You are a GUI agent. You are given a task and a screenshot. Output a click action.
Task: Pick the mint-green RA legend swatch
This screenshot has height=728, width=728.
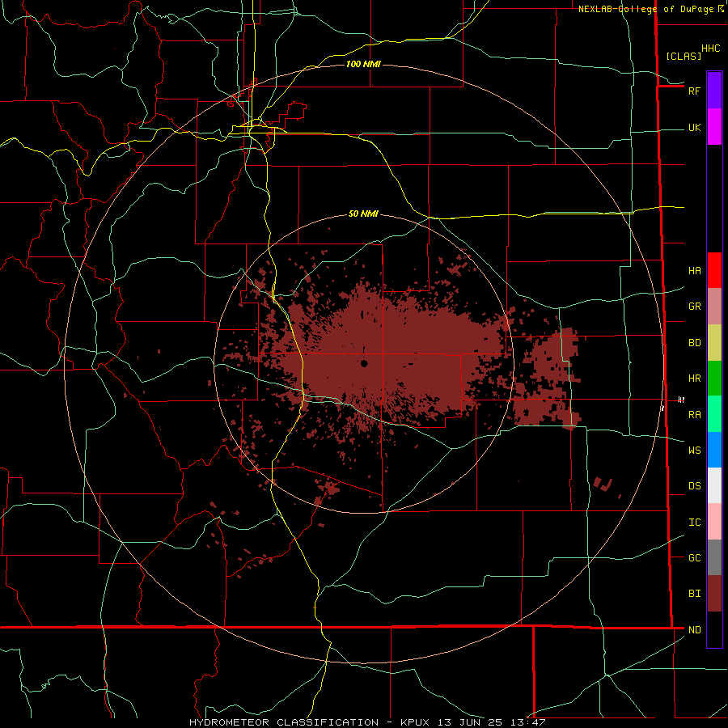pos(714,414)
